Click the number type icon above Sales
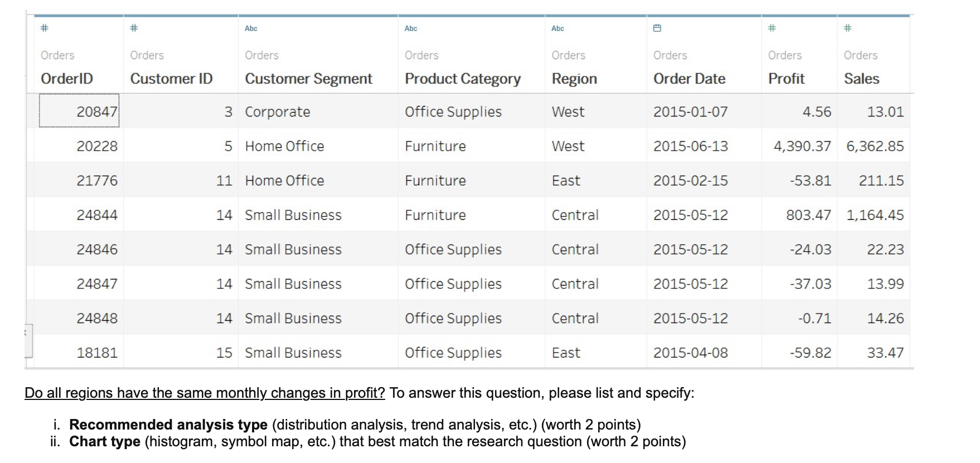The height and width of the screenshot is (463, 980). tap(847, 28)
